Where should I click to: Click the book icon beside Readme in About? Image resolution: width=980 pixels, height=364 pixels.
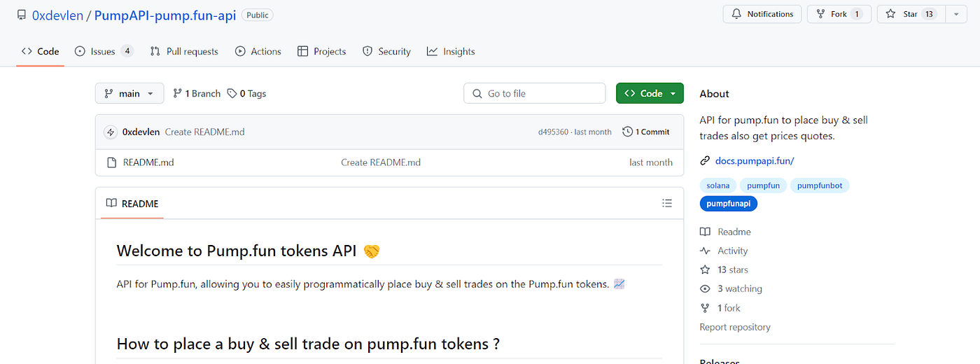pos(705,232)
